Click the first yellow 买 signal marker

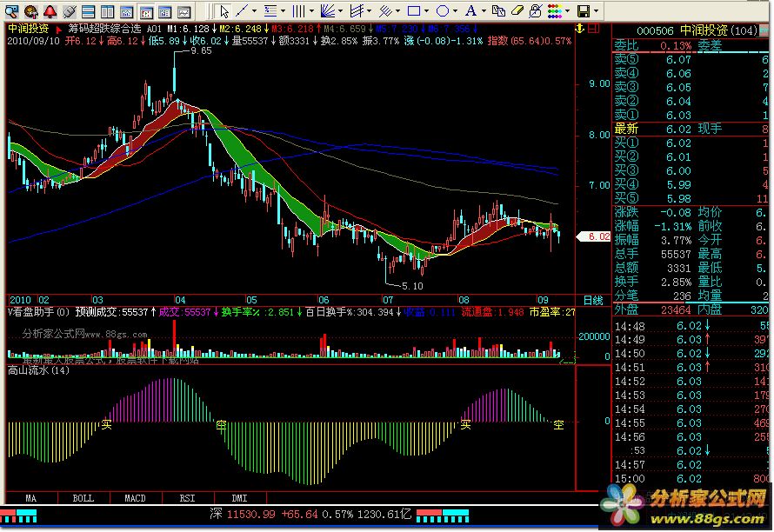coord(107,424)
